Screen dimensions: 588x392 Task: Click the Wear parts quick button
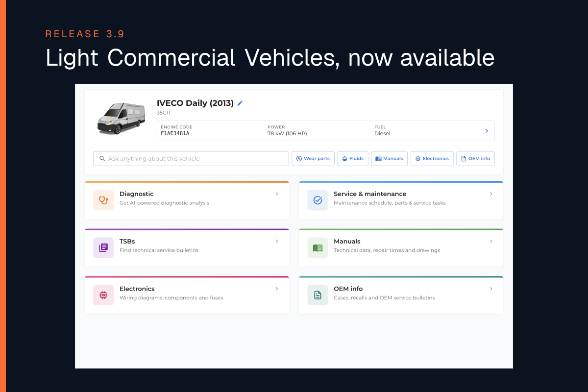point(313,159)
